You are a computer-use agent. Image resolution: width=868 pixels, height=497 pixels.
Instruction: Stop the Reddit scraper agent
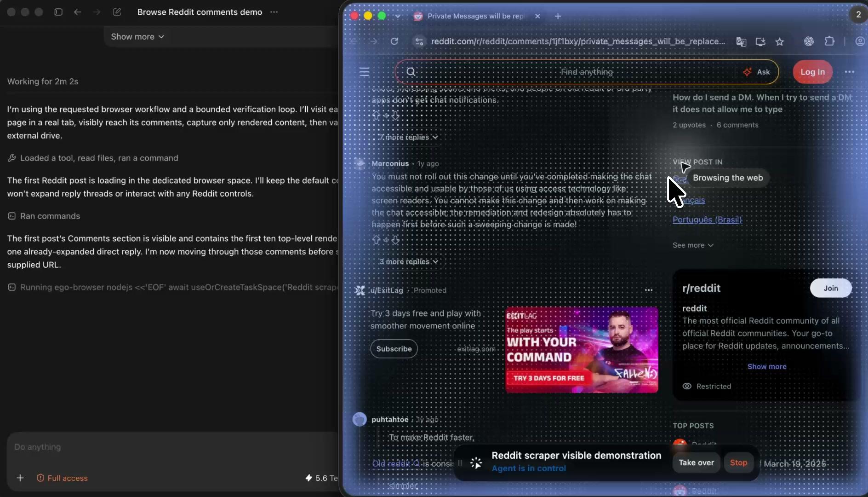point(738,462)
